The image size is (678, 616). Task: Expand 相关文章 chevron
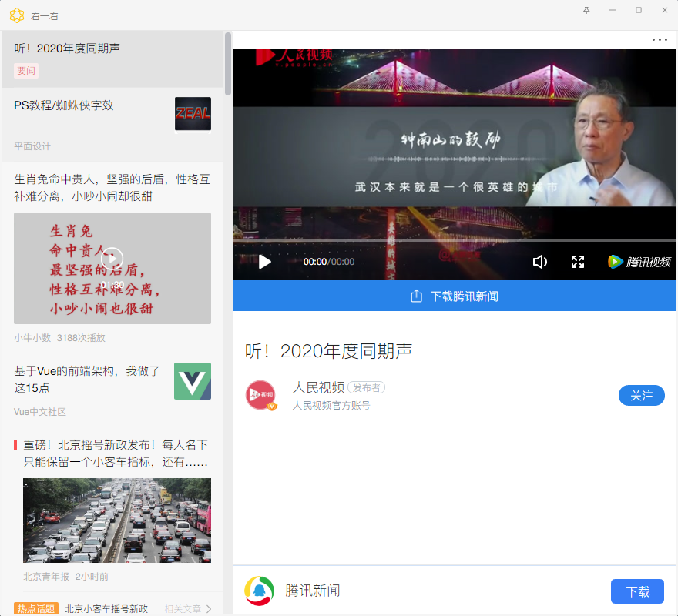coord(209,608)
